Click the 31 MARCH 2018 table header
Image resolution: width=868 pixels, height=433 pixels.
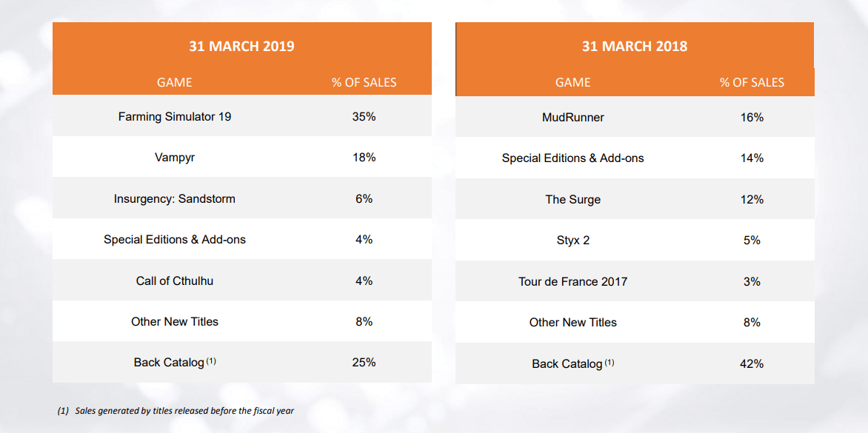[634, 46]
